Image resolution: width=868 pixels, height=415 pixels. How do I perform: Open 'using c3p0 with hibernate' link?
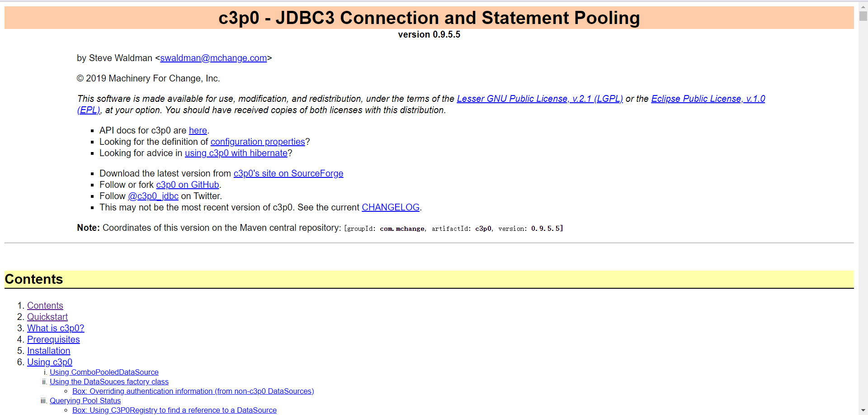(236, 153)
